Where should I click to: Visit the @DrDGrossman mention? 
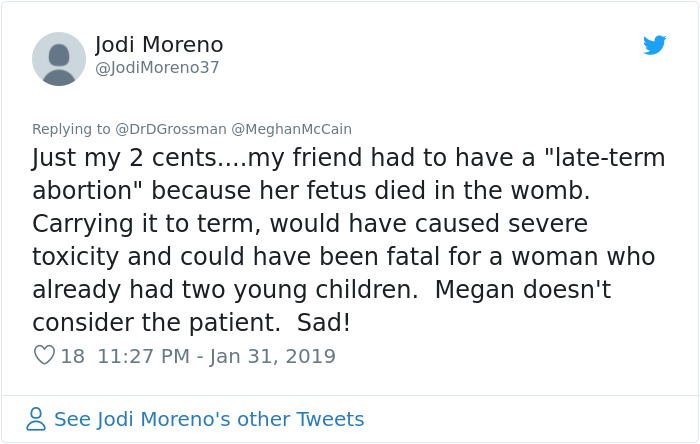tap(171, 129)
